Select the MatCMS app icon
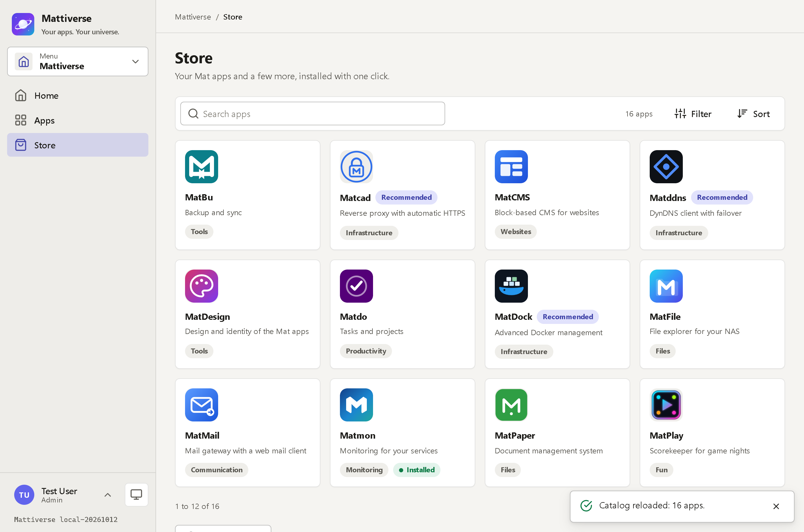Viewport: 804px width, 532px height. coord(511,167)
